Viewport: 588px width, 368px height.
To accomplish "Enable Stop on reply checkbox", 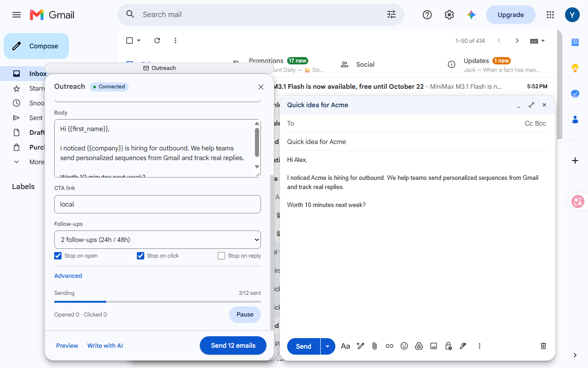I will coord(221,256).
